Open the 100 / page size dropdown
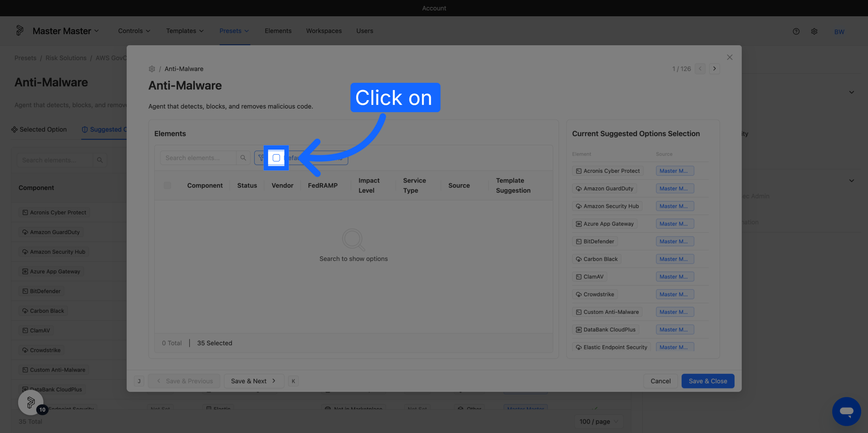The image size is (868, 433). click(599, 421)
